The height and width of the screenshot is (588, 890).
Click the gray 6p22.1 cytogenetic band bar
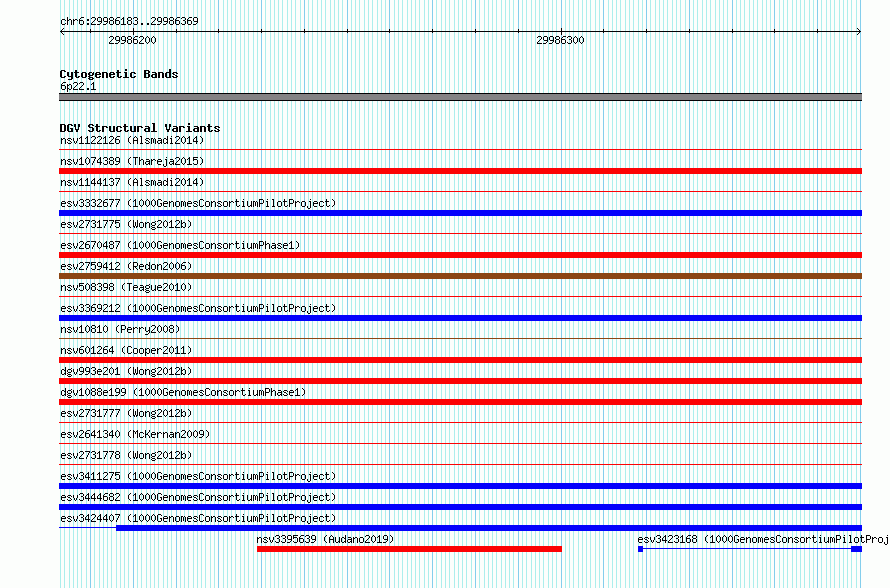[x=460, y=97]
